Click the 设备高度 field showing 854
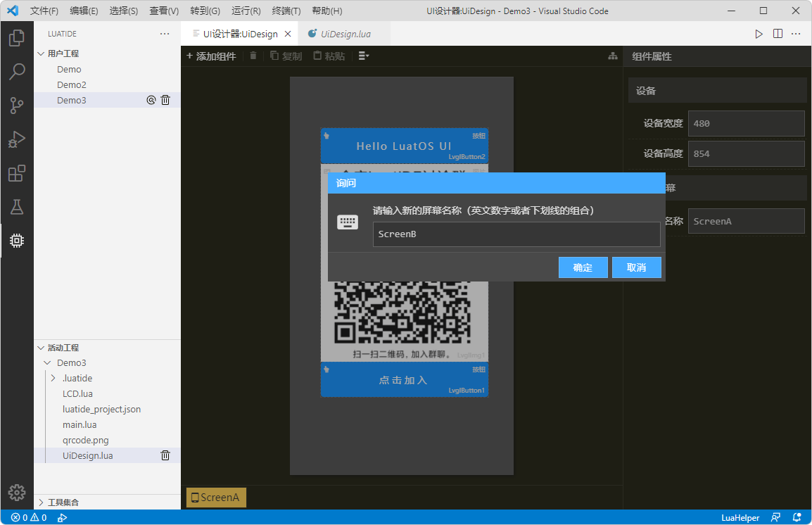This screenshot has width=812, height=525. point(746,154)
